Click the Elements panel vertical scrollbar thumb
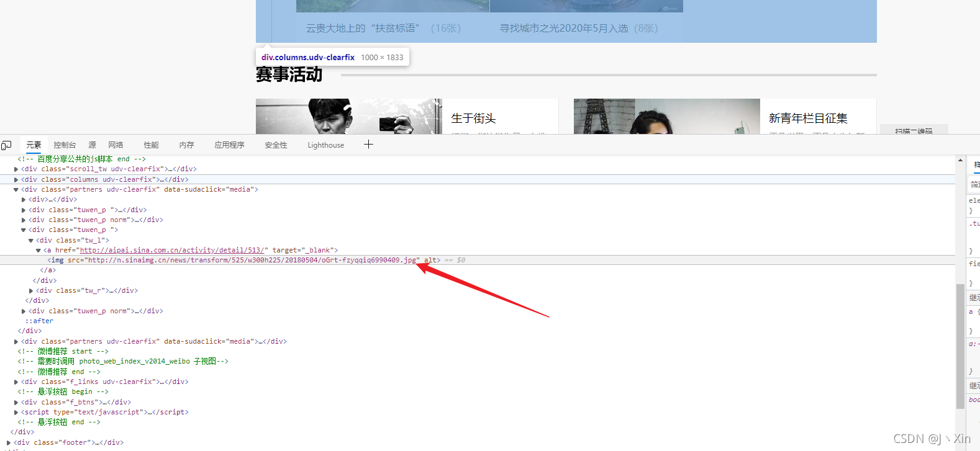The height and width of the screenshot is (451, 980). click(x=960, y=346)
